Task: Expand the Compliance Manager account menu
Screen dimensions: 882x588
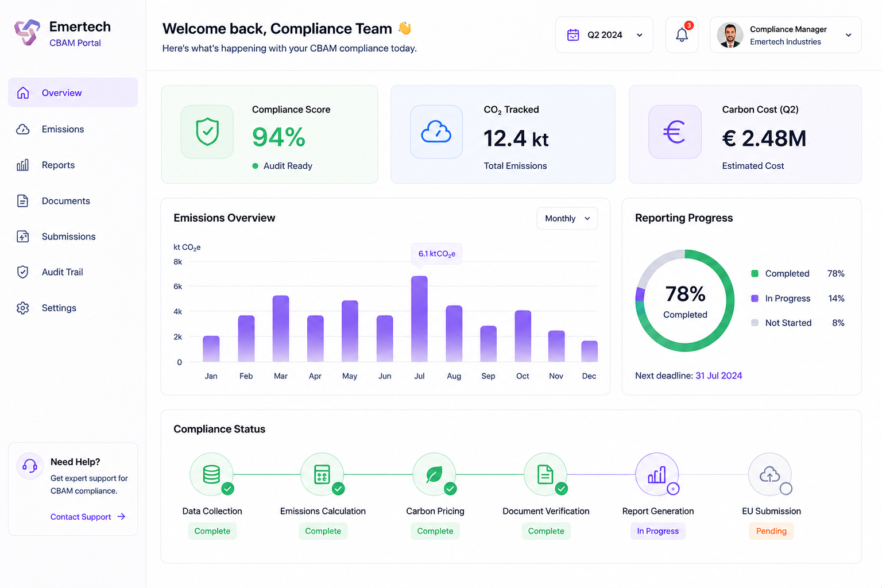Action: coord(786,35)
